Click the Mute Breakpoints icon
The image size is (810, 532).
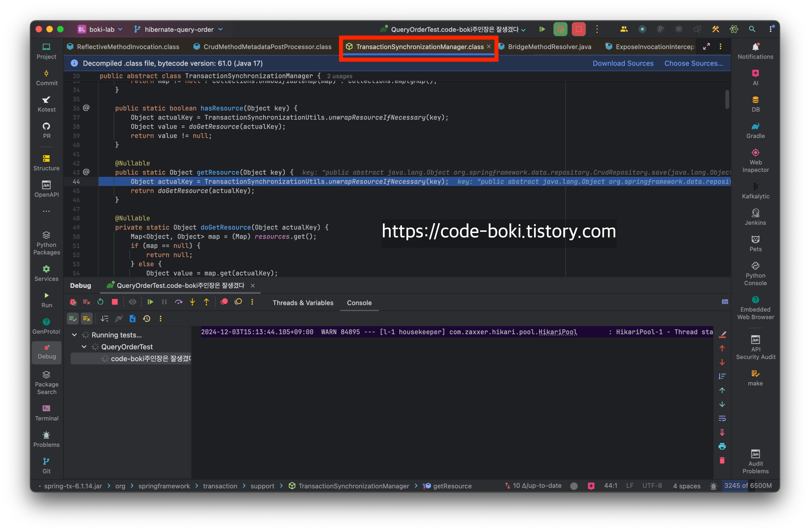tap(238, 302)
